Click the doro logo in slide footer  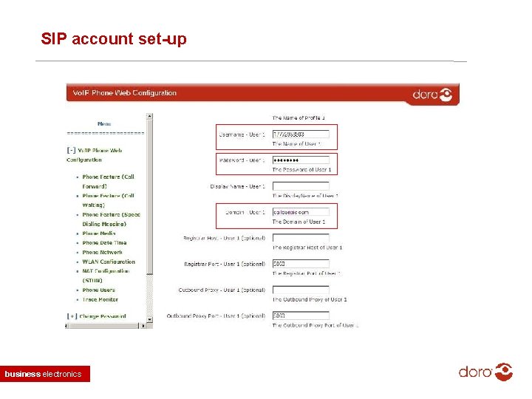(x=485, y=372)
